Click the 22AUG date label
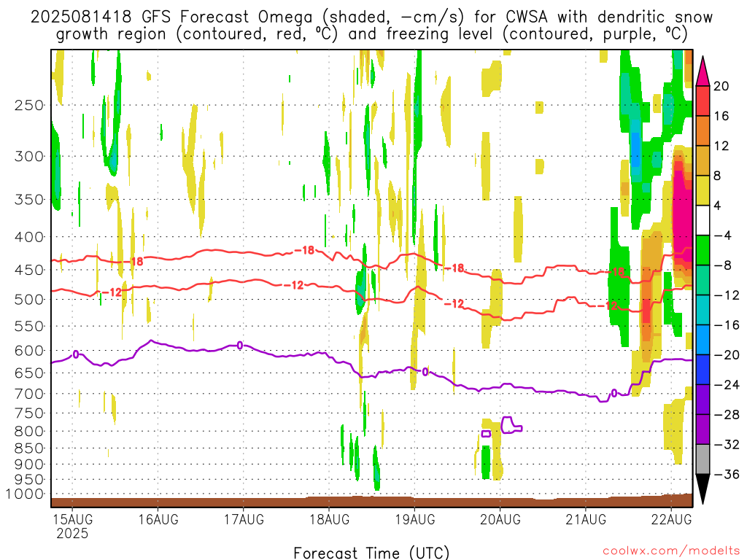 [671, 519]
